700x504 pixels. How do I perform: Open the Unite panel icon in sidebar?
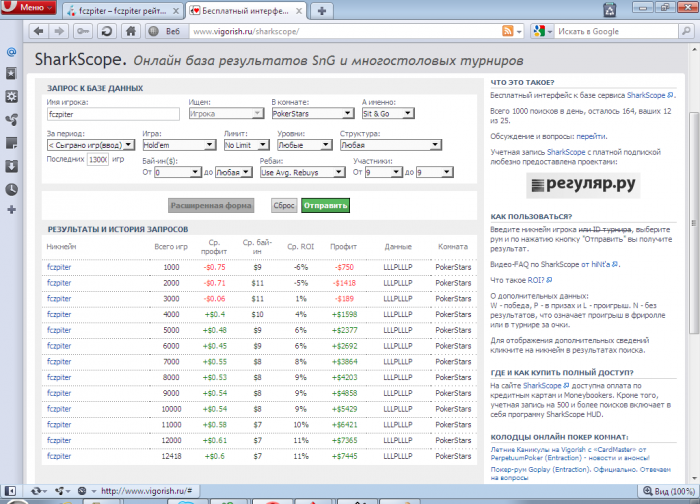[12, 120]
